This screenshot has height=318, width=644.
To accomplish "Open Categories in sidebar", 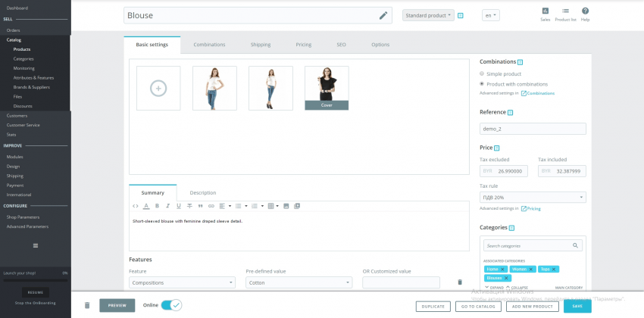I will [23, 58].
